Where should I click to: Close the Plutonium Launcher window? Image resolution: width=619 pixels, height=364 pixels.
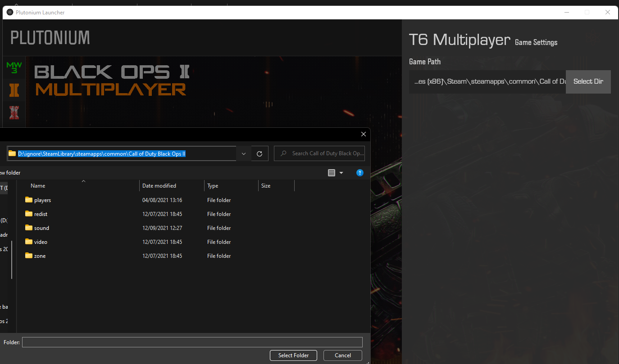(608, 12)
